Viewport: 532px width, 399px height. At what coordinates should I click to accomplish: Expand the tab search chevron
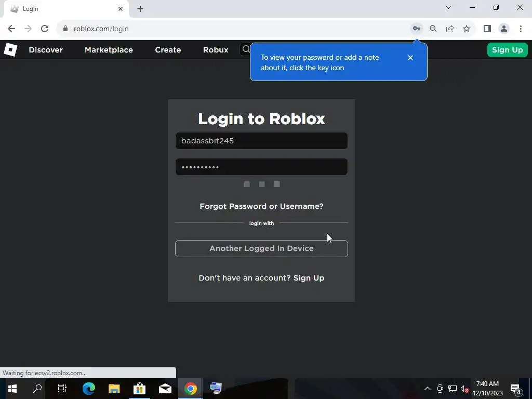pos(448,7)
